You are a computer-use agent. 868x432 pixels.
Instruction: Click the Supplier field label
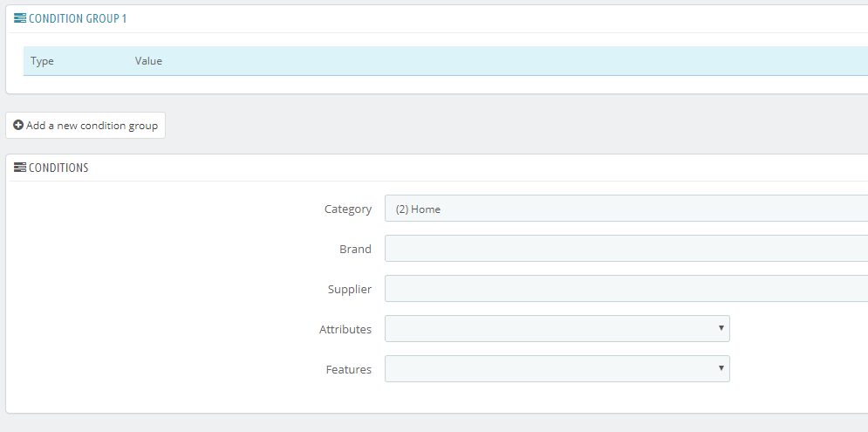point(349,289)
